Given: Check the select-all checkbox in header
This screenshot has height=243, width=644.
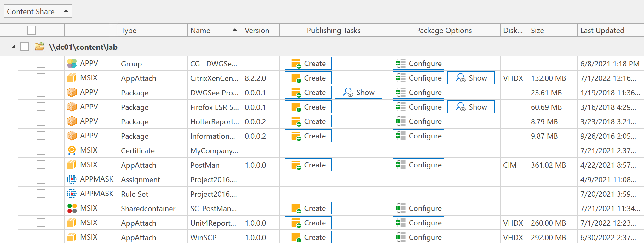Looking at the screenshot, I should click(x=32, y=31).
